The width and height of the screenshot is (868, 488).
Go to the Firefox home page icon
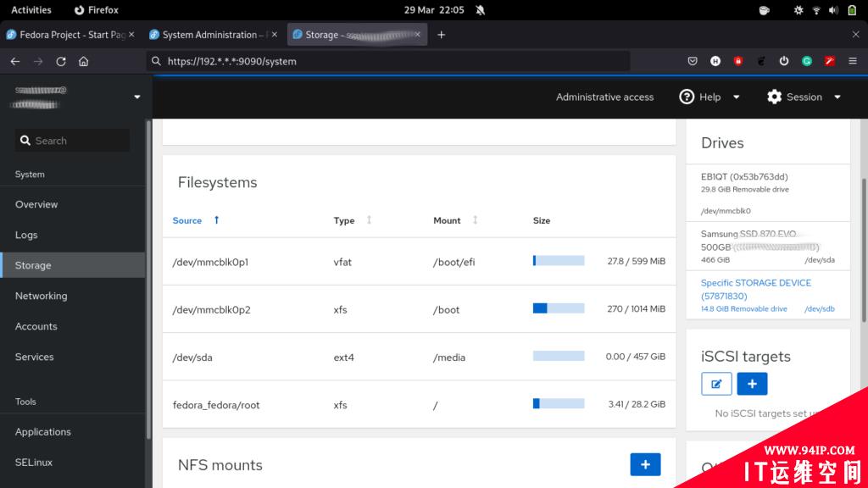(84, 61)
